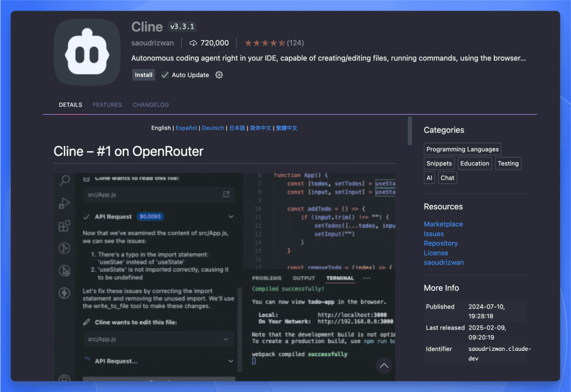Image resolution: width=571 pixels, height=392 pixels.
Task: Switch to the FEATURES tab
Action: pyautogui.click(x=107, y=105)
